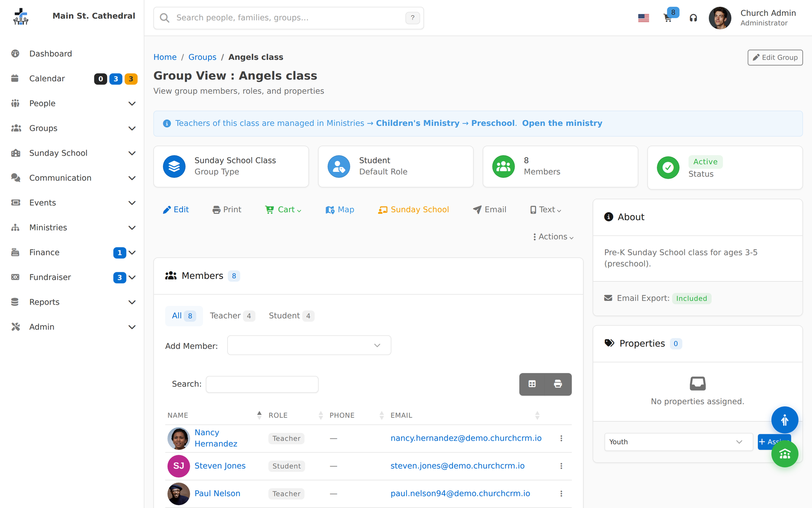Click the Church Admin profile avatar
The height and width of the screenshot is (508, 812).
coord(720,18)
